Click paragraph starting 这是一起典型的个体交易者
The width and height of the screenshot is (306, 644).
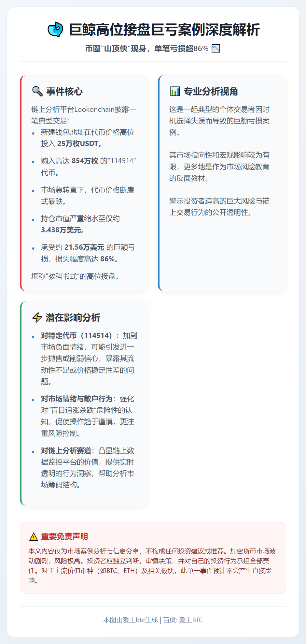coord(219,121)
